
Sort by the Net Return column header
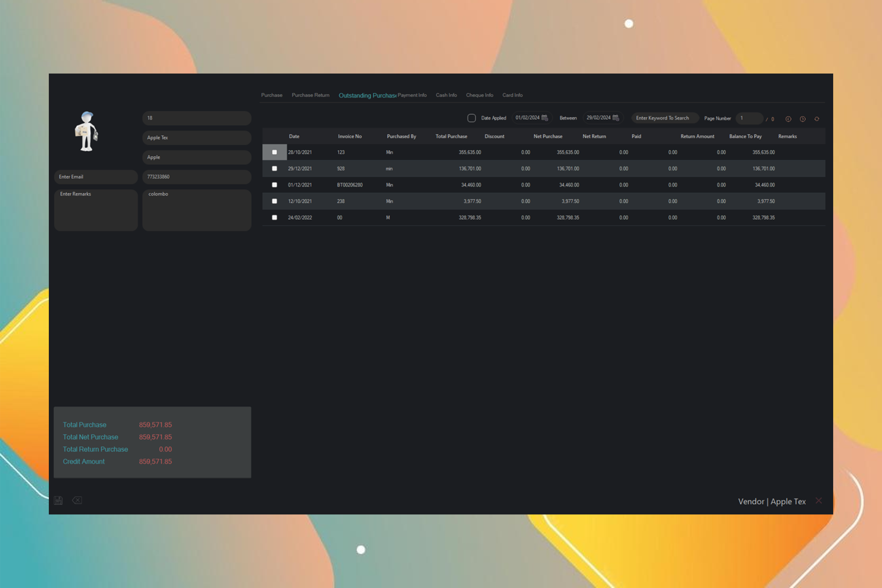click(595, 136)
